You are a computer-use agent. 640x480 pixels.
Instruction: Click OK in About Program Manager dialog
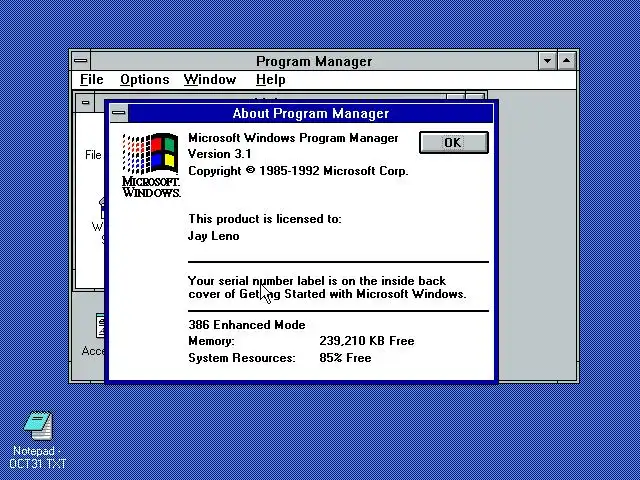[x=453, y=142]
